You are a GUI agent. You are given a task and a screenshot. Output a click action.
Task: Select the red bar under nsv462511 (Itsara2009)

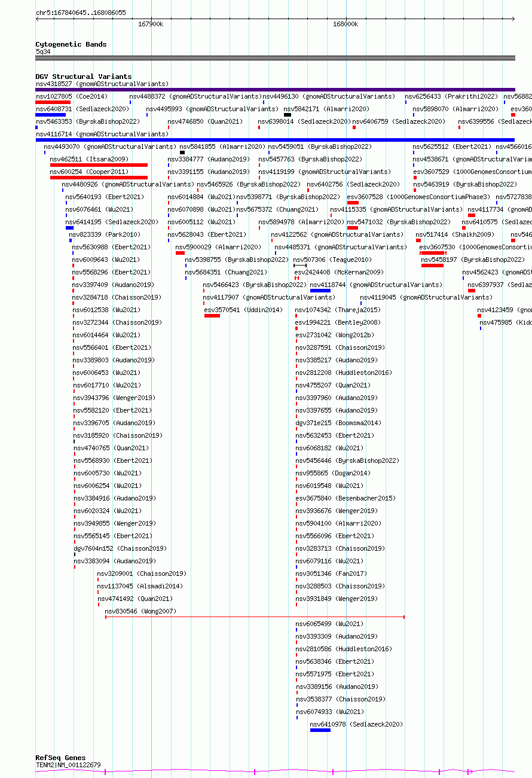pos(99,165)
